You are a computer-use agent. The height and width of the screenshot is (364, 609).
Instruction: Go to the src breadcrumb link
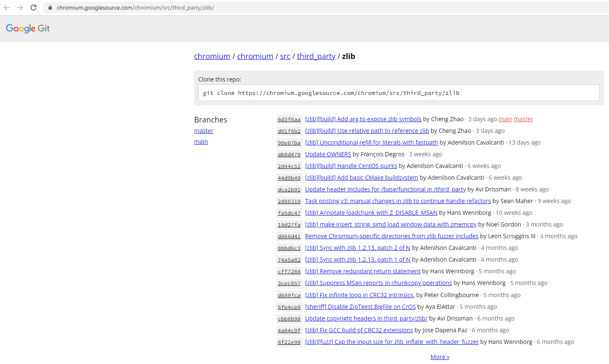[285, 56]
